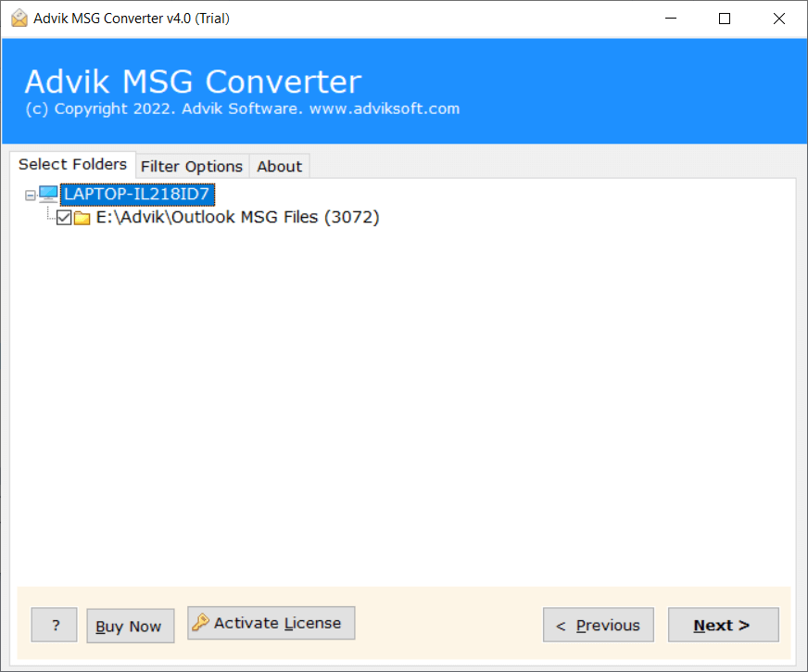Open the Filter Options tab
Viewport: 808px width, 672px height.
(x=192, y=167)
